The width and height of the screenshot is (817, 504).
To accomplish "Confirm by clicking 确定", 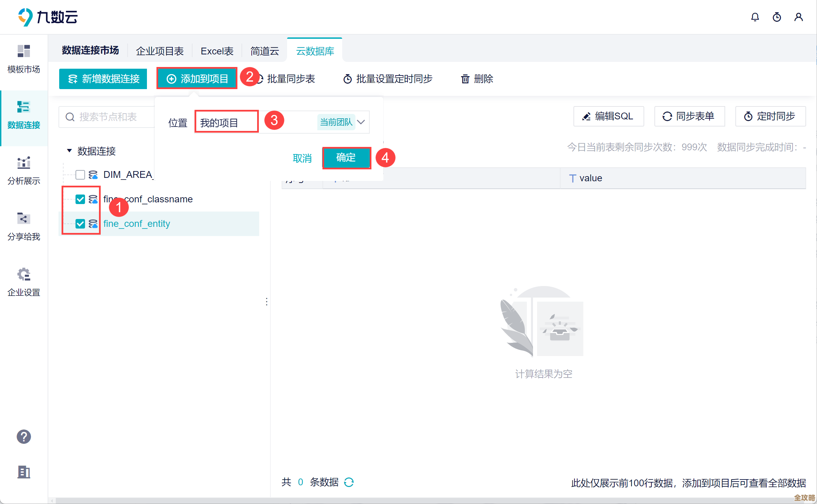I will 346,158.
